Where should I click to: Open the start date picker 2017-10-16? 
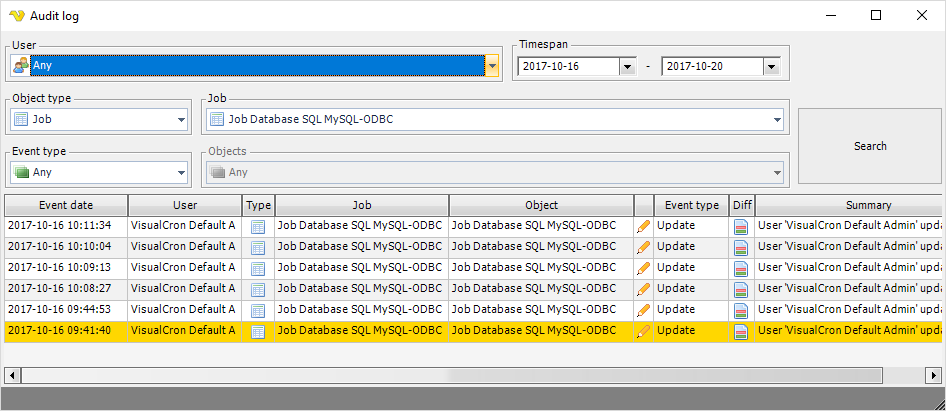pos(627,66)
